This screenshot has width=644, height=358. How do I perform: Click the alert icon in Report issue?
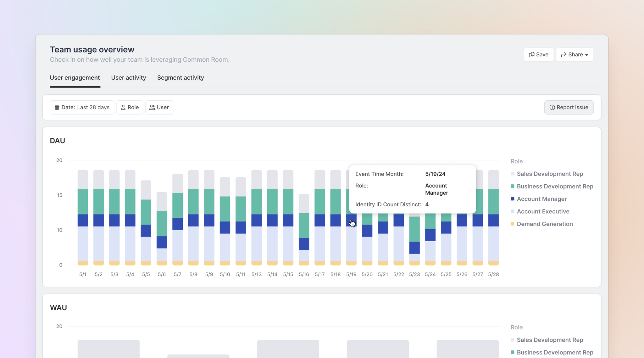(552, 108)
